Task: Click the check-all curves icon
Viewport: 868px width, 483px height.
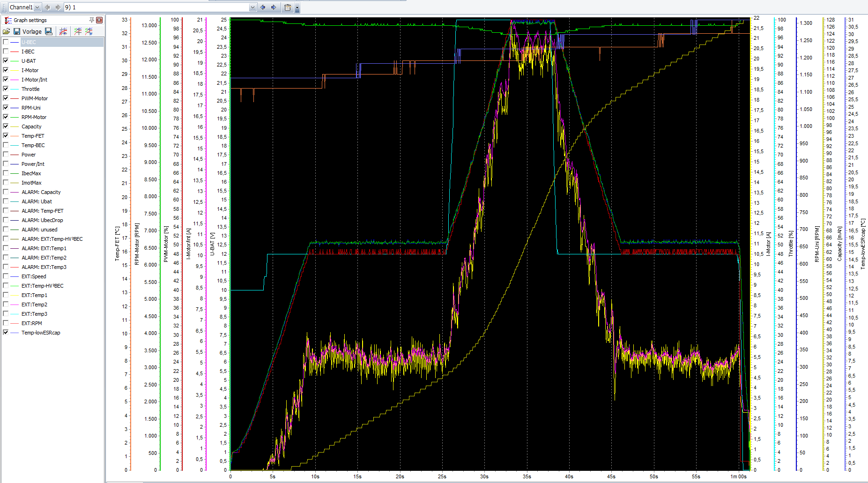Action: (78, 31)
